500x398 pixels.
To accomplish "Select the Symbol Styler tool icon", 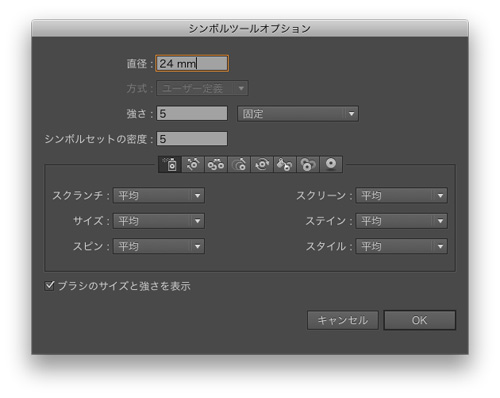I will pos(331,164).
